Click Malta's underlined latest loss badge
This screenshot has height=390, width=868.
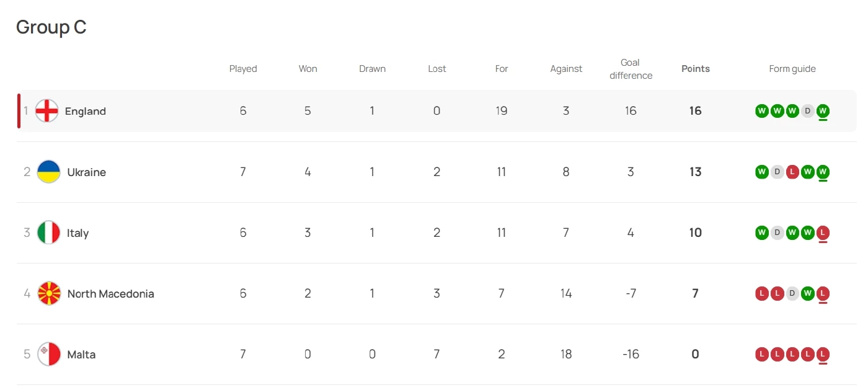[823, 354]
